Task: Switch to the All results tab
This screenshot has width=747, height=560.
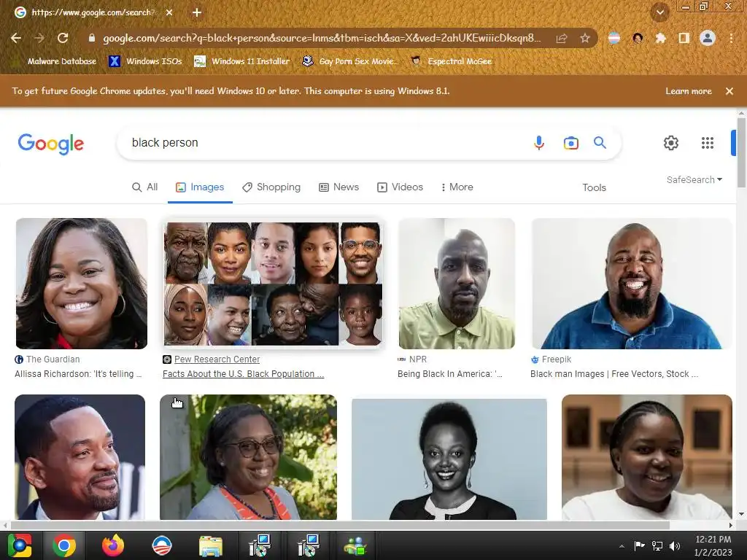Action: click(145, 187)
